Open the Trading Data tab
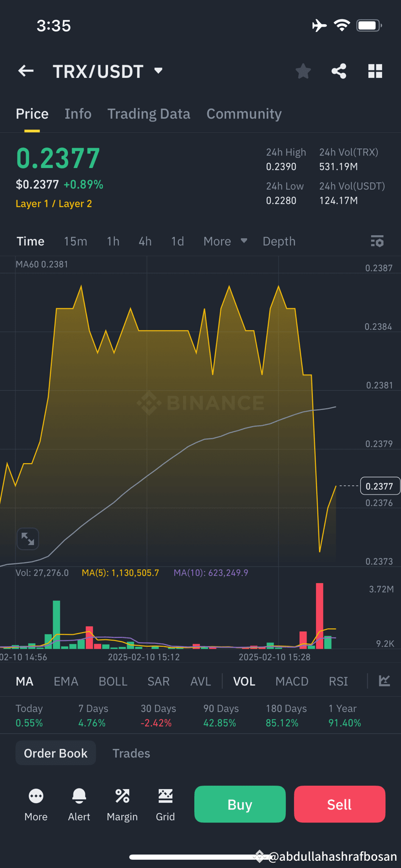The width and height of the screenshot is (401, 868). click(149, 113)
